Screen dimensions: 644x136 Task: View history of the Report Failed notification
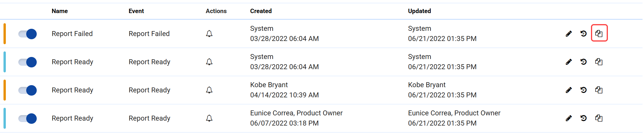[583, 34]
